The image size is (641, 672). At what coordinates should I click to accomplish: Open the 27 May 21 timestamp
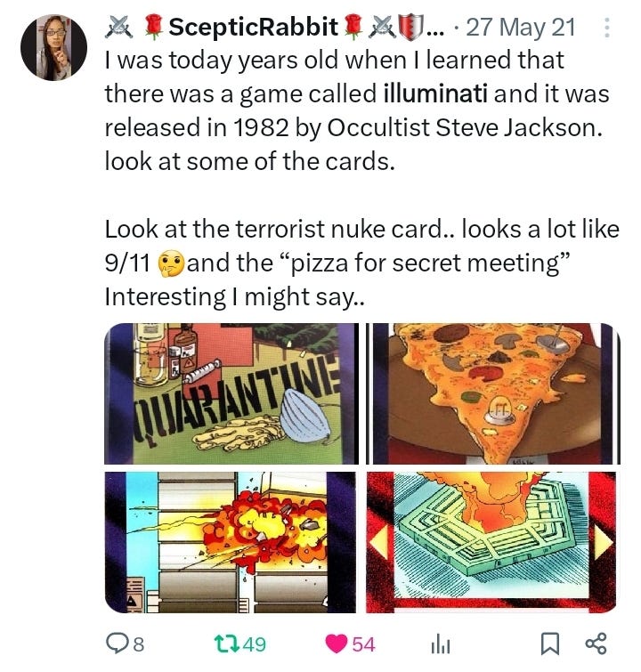pyautogui.click(x=520, y=28)
